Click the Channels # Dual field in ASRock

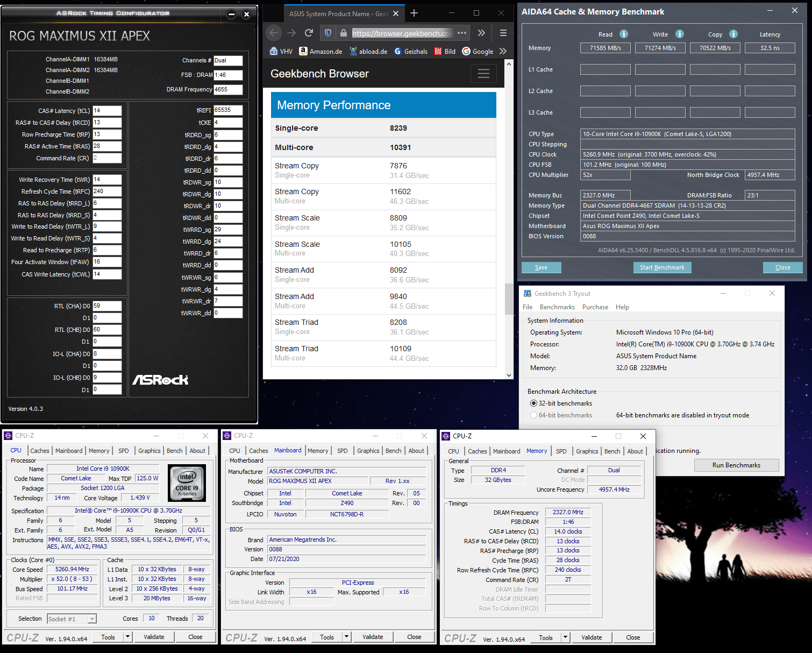(x=228, y=61)
